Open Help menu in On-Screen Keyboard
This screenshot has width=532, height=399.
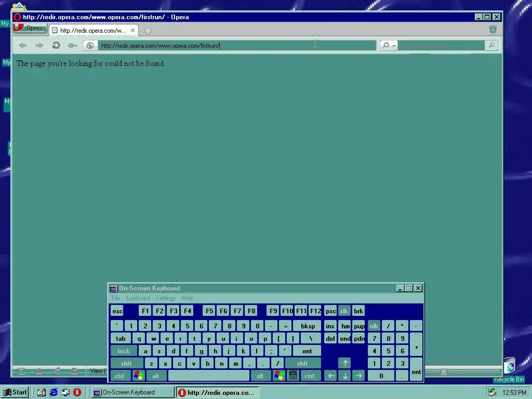coord(187,298)
